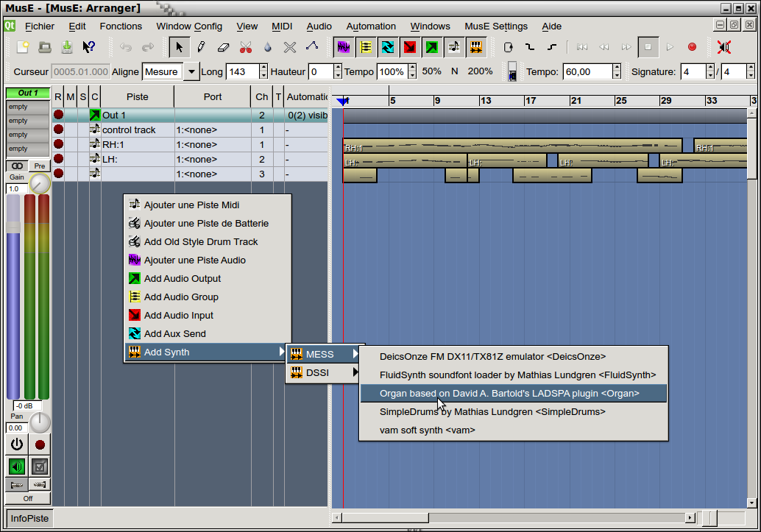Toggle the stereo link button in strip
The width and height of the screenshot is (761, 532).
click(16, 166)
